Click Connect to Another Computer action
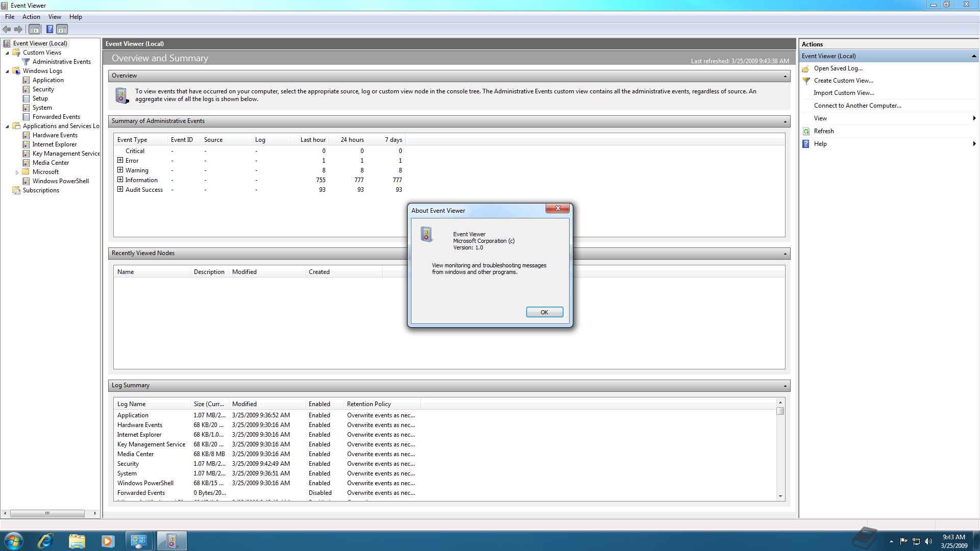The height and width of the screenshot is (551, 980). [857, 106]
